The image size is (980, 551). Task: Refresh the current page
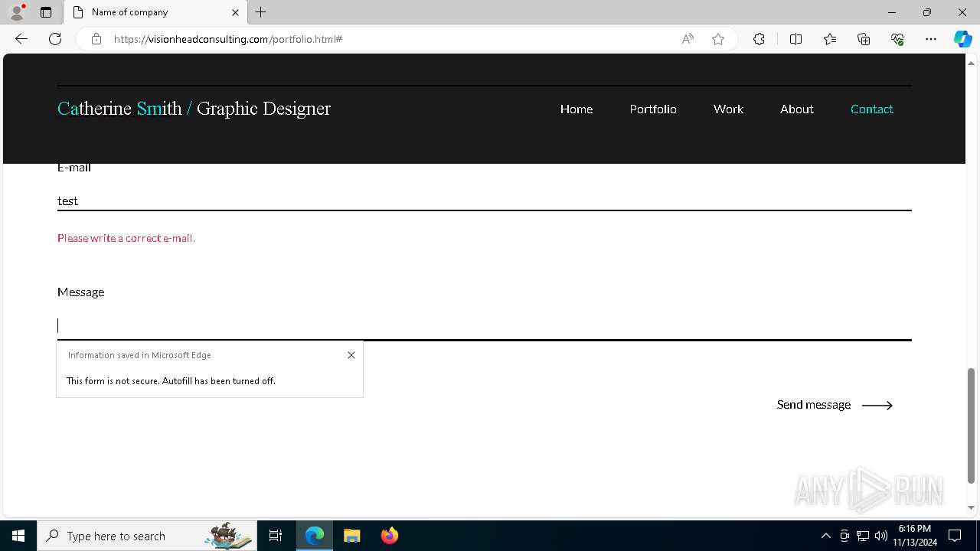[x=55, y=39]
